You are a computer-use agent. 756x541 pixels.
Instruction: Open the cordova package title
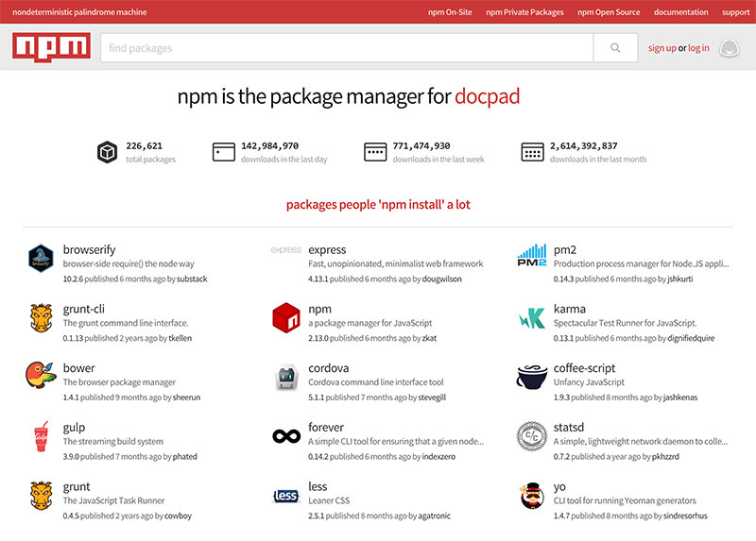click(x=328, y=368)
